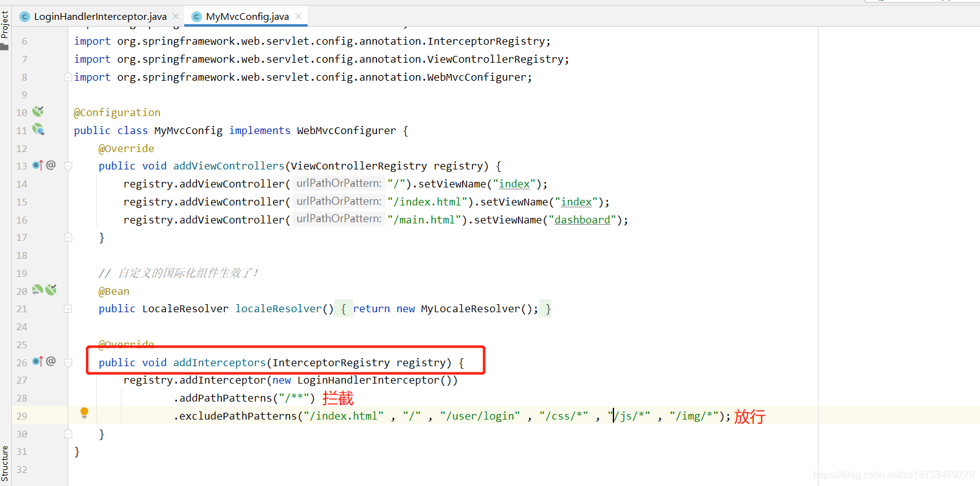The height and width of the screenshot is (486, 980).
Task: Click the yellow lightbulb intention icon
Action: point(84,413)
